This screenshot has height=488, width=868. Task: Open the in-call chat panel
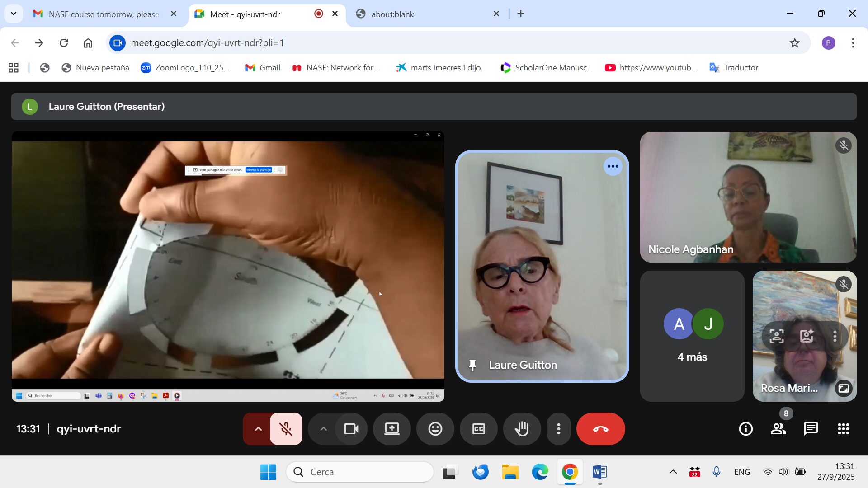point(811,429)
